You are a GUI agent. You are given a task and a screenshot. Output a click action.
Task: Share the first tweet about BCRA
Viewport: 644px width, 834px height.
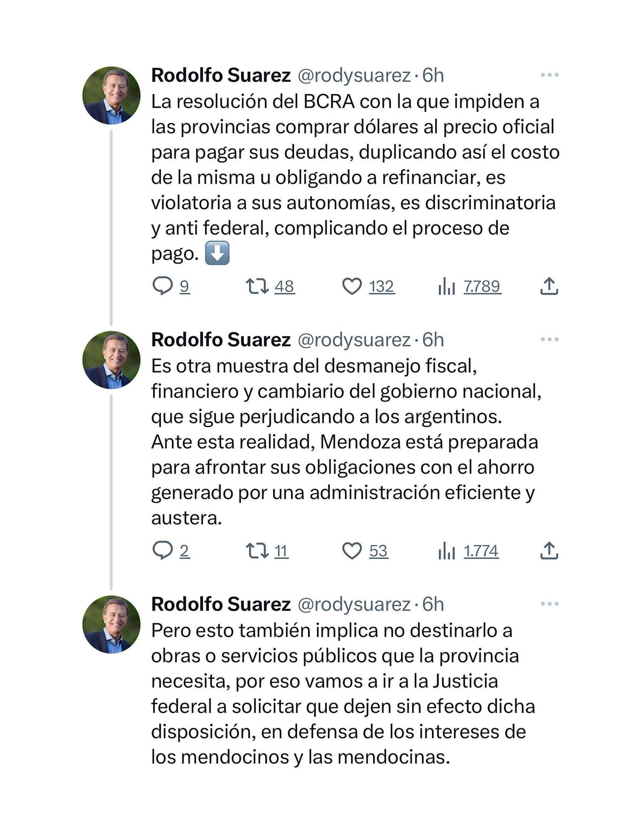pyautogui.click(x=549, y=286)
